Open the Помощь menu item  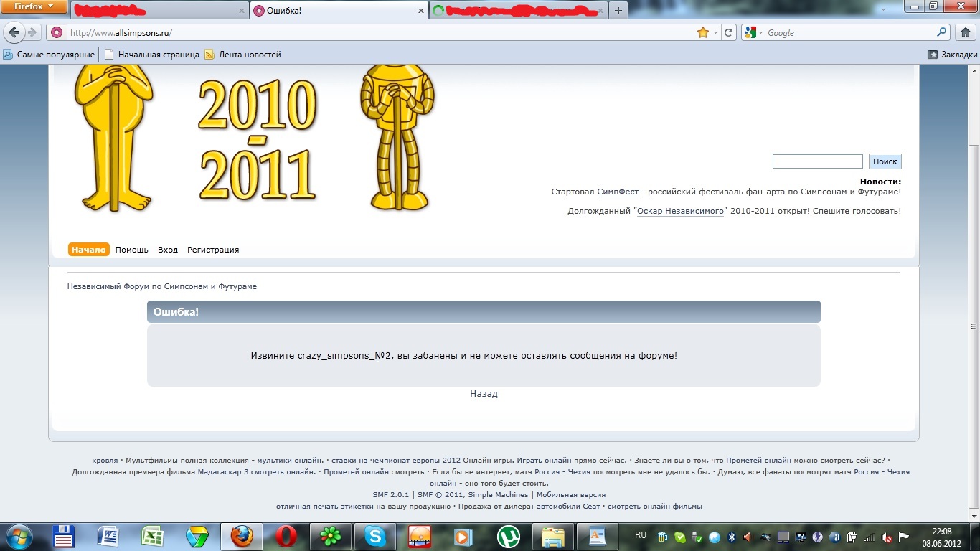click(x=132, y=250)
